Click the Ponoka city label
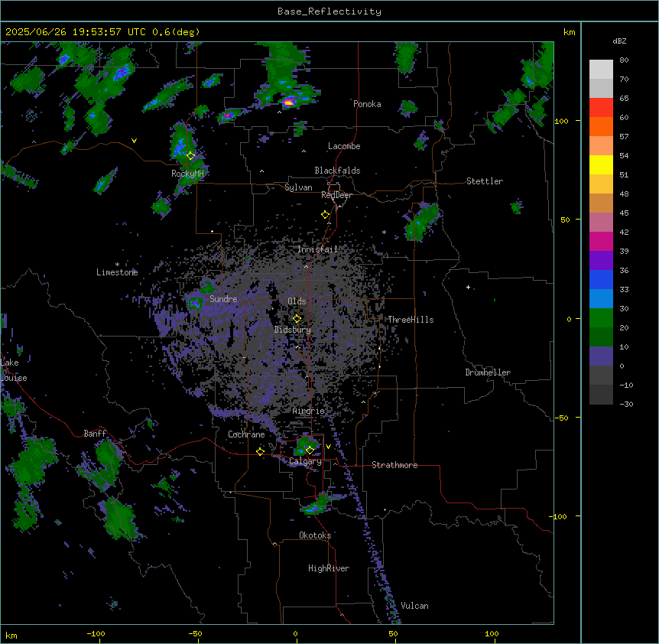This screenshot has width=659, height=644. point(367,104)
